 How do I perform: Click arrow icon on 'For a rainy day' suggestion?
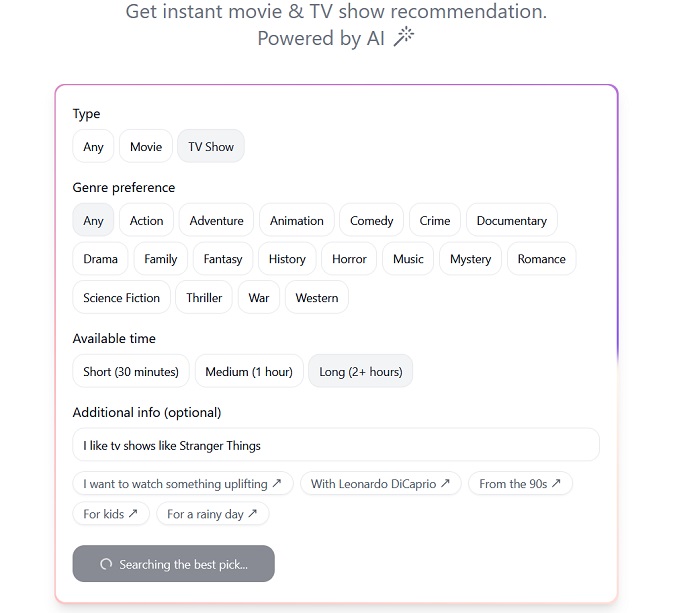coord(253,513)
